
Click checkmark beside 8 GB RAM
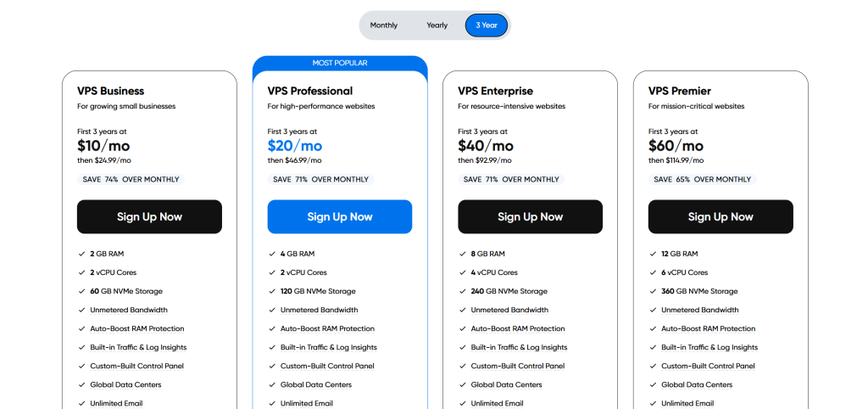pyautogui.click(x=462, y=254)
